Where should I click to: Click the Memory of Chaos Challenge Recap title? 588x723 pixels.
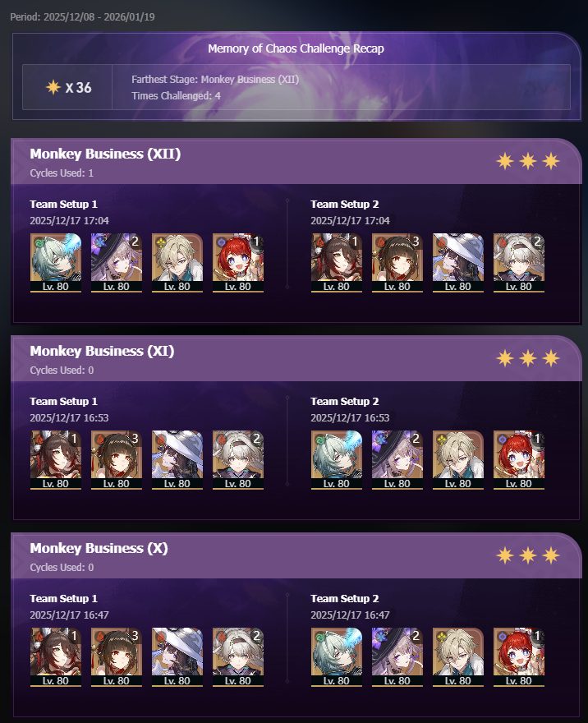click(296, 48)
